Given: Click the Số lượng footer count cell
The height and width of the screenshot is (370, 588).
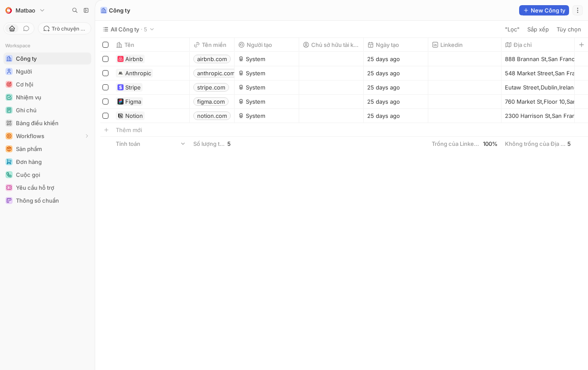Looking at the screenshot, I should coord(212,144).
